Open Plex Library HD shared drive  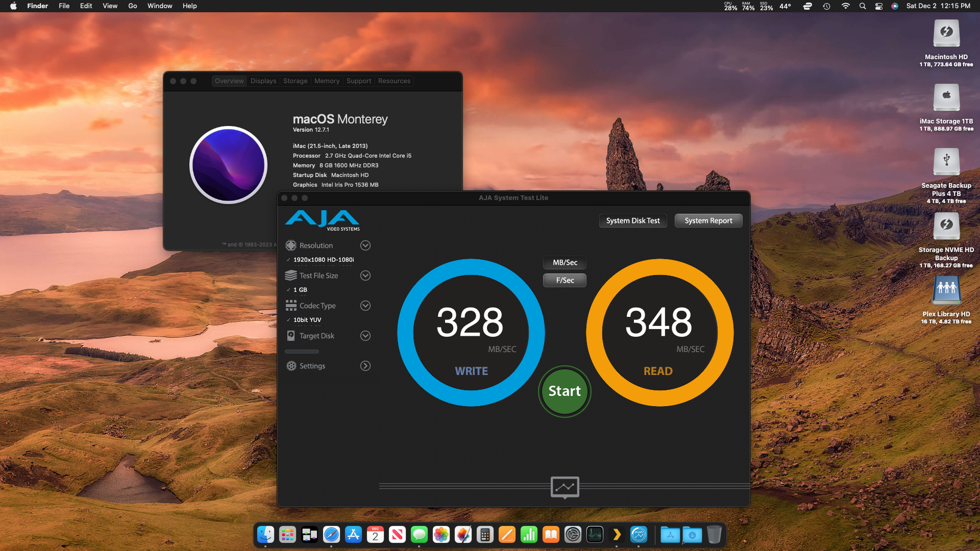[x=946, y=291]
